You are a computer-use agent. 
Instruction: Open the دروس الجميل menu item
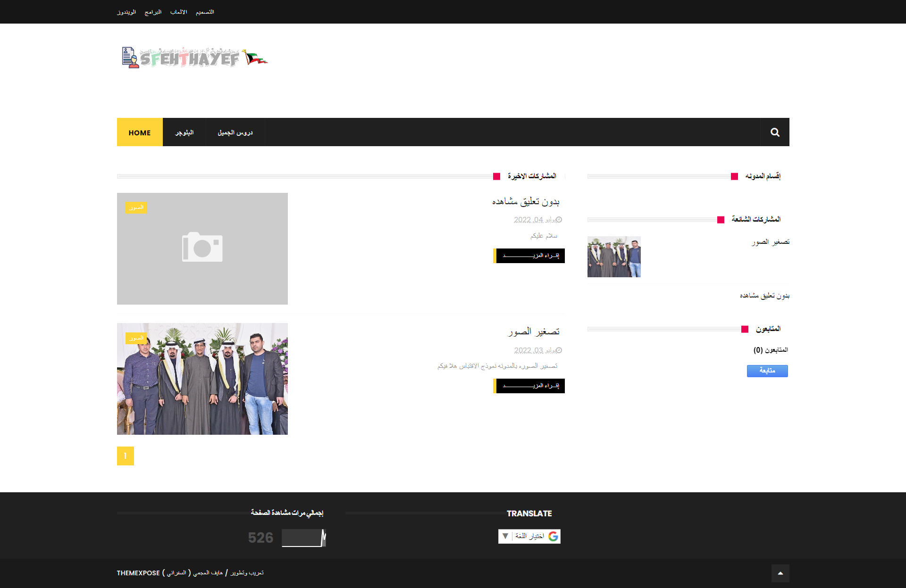[x=235, y=133]
